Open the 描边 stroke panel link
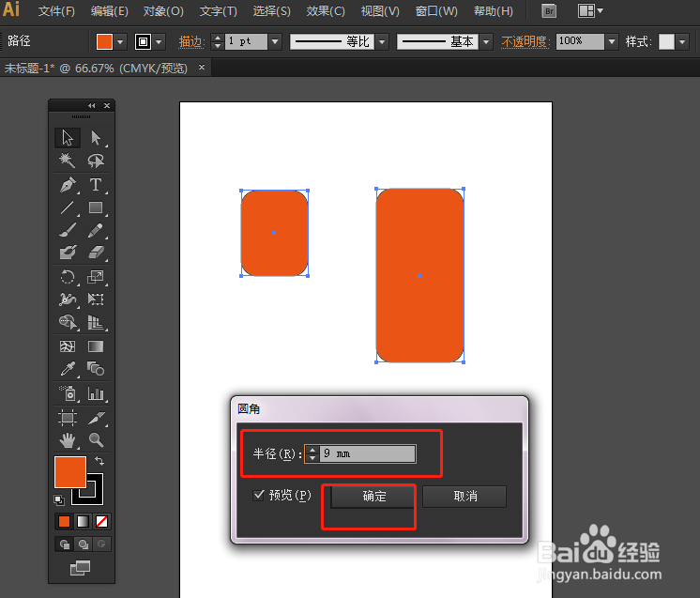The height and width of the screenshot is (598, 700). (x=191, y=42)
